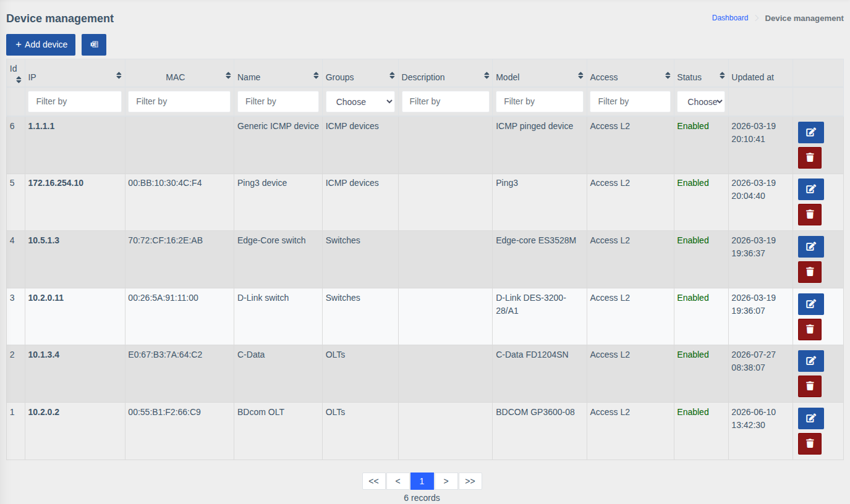Sort devices by Status column

[722, 75]
